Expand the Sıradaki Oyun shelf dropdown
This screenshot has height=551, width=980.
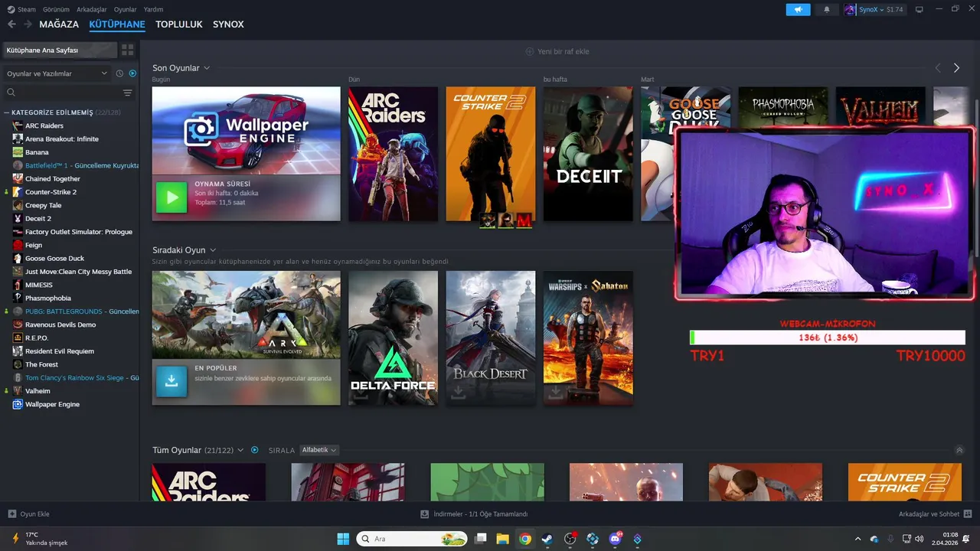[x=213, y=250]
